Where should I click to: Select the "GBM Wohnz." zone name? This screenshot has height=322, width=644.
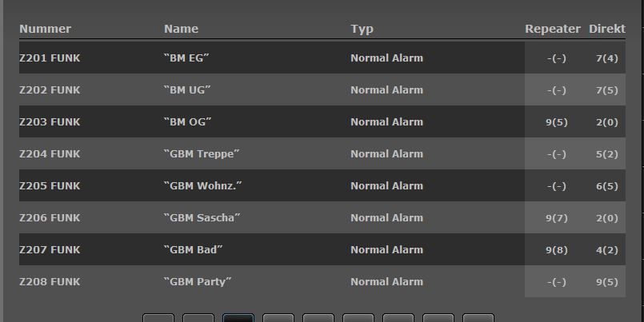point(202,186)
